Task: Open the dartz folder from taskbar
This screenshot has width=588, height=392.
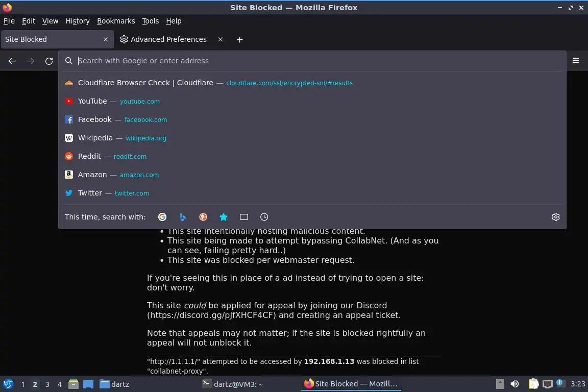Action: point(114,384)
